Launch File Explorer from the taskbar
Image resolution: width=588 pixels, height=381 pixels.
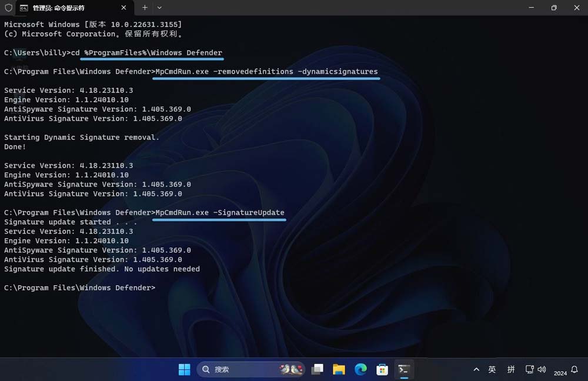(x=339, y=369)
